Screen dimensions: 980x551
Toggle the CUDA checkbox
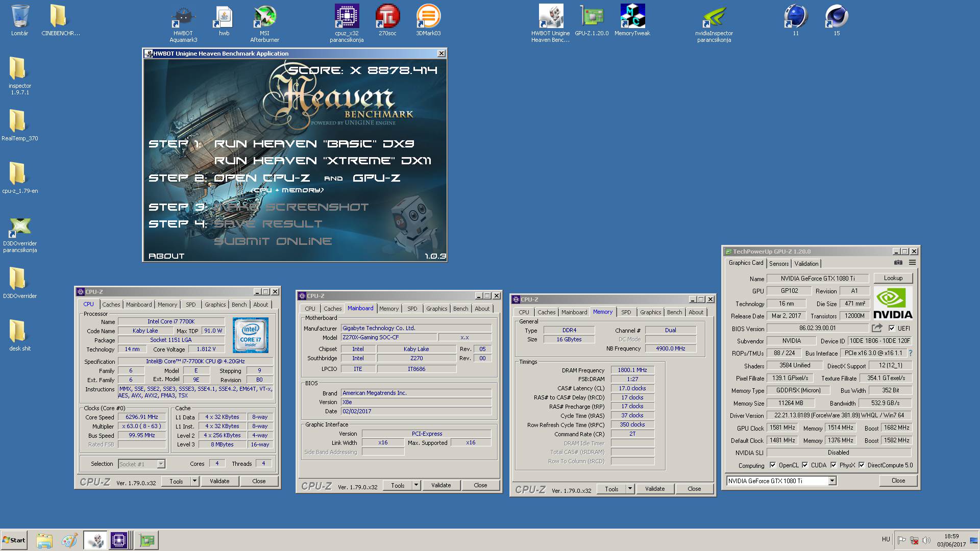[805, 465]
